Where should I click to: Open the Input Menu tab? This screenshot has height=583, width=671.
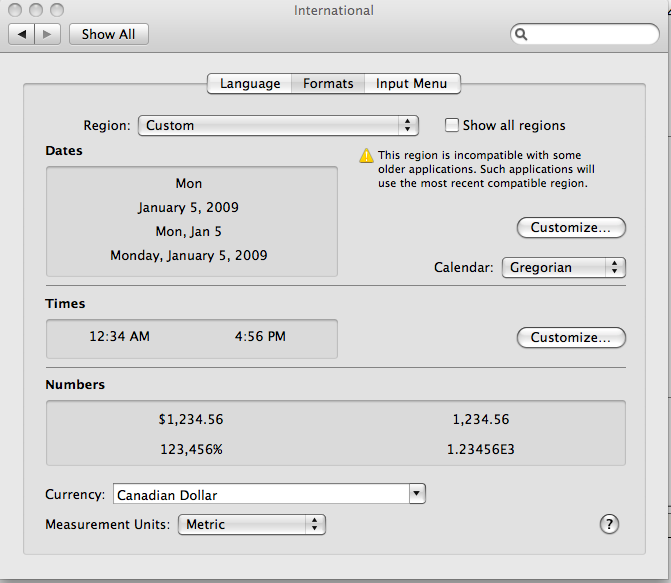point(412,83)
